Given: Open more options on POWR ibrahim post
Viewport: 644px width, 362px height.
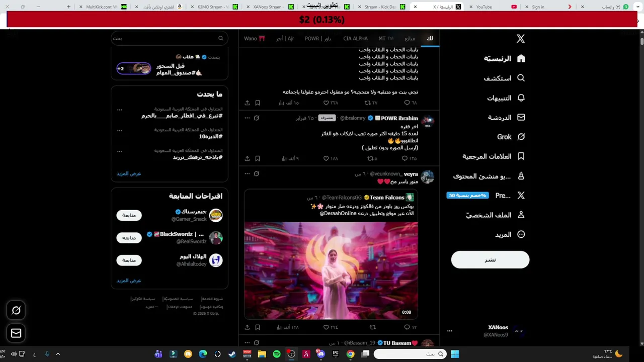Looking at the screenshot, I should [247, 118].
